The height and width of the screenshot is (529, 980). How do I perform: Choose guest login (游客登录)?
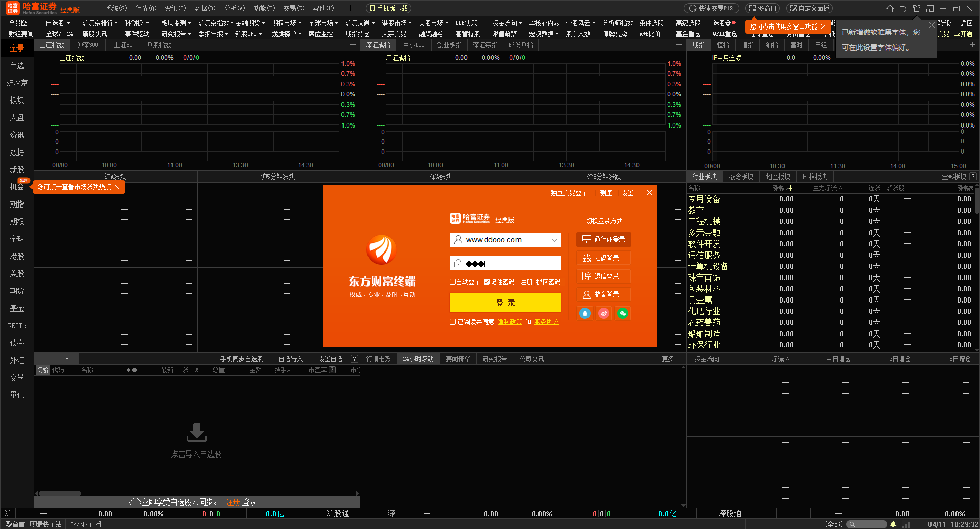tap(604, 295)
